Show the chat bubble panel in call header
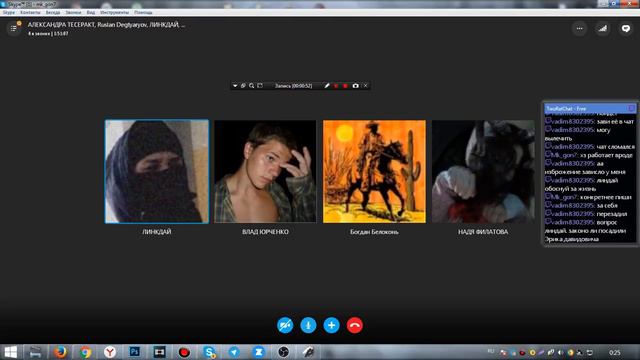This screenshot has width=640, height=360. tap(626, 29)
